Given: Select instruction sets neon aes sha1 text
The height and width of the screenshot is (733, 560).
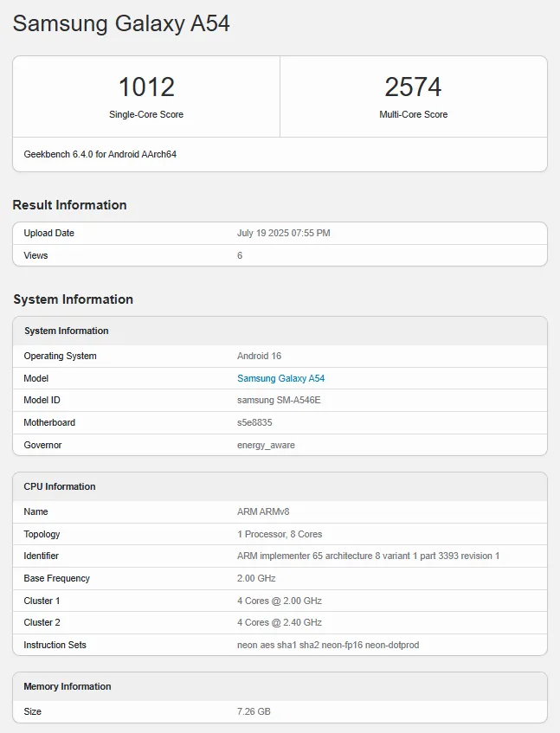Looking at the screenshot, I should coord(328,645).
